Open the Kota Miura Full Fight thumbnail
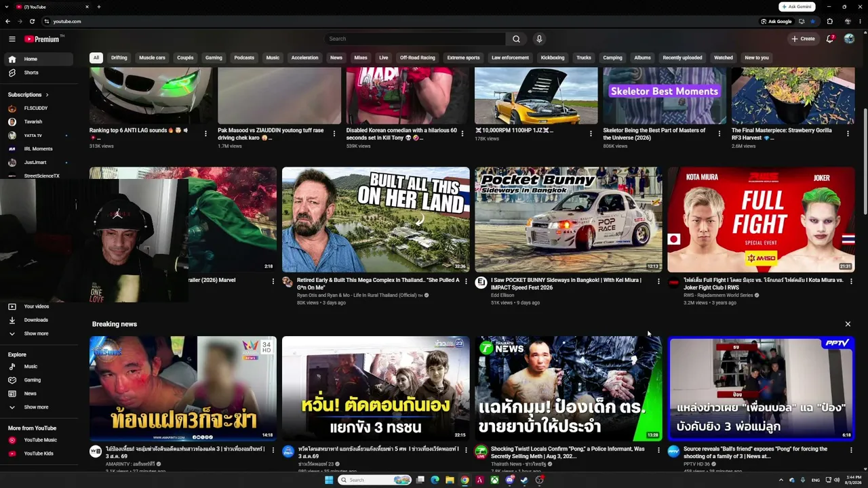This screenshot has width=868, height=488. 761,220
